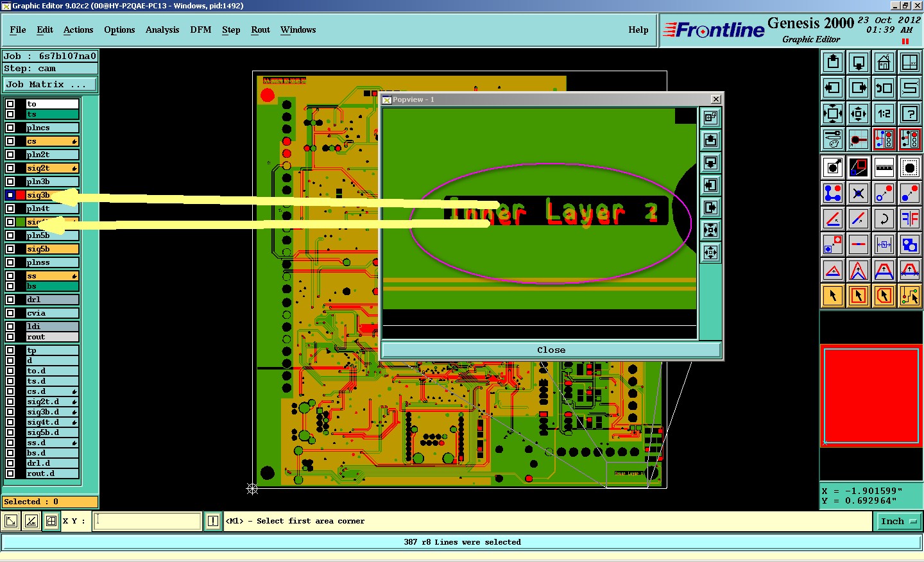Toggle checkbox for layer pln5b
This screenshot has height=562, width=924.
pos(10,235)
